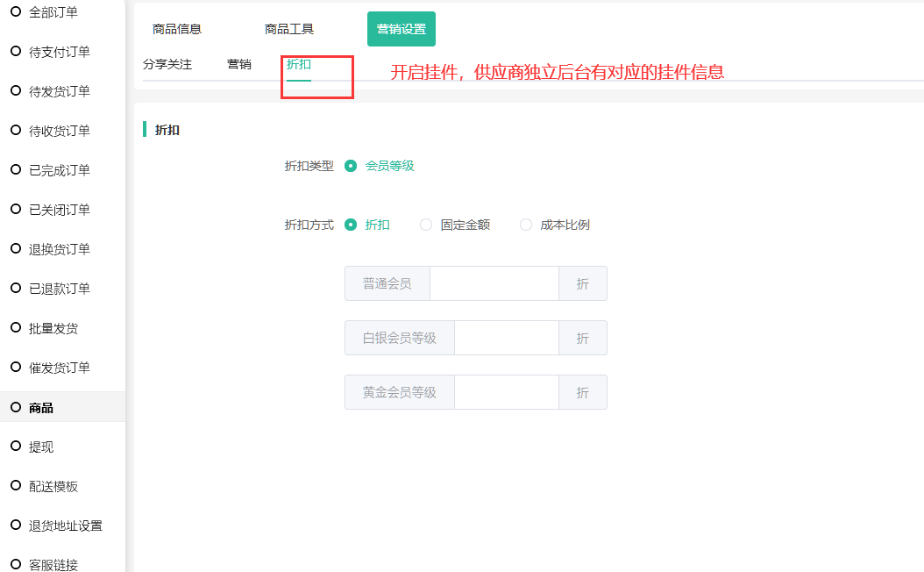
Task: Click the 折 suffix in 普通会员 row
Action: (x=583, y=283)
